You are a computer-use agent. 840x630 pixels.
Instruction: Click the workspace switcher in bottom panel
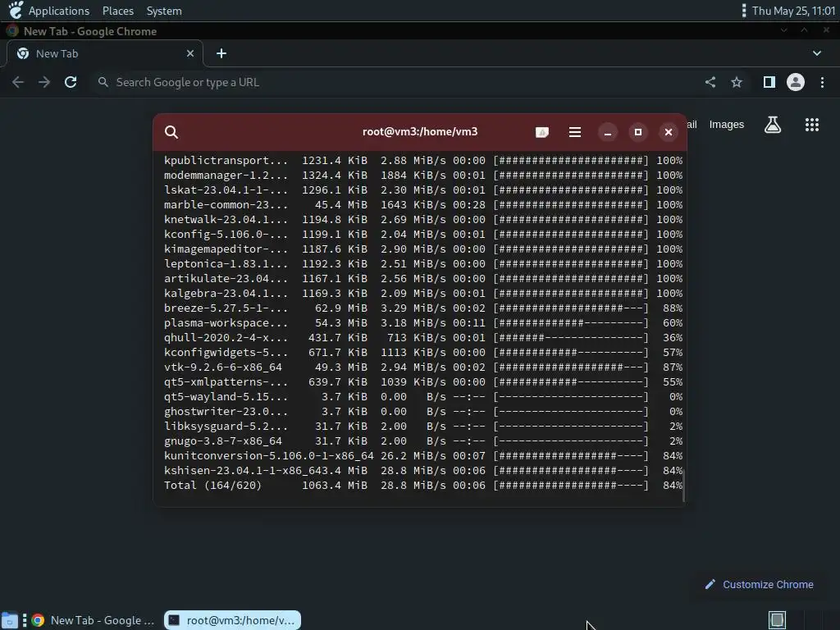(778, 620)
